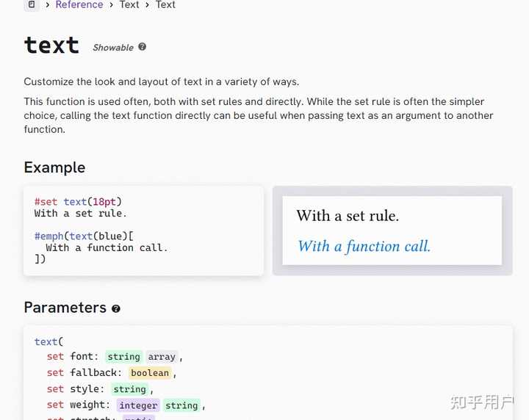Click the Example section heading
Image resolution: width=529 pixels, height=420 pixels.
(x=54, y=167)
